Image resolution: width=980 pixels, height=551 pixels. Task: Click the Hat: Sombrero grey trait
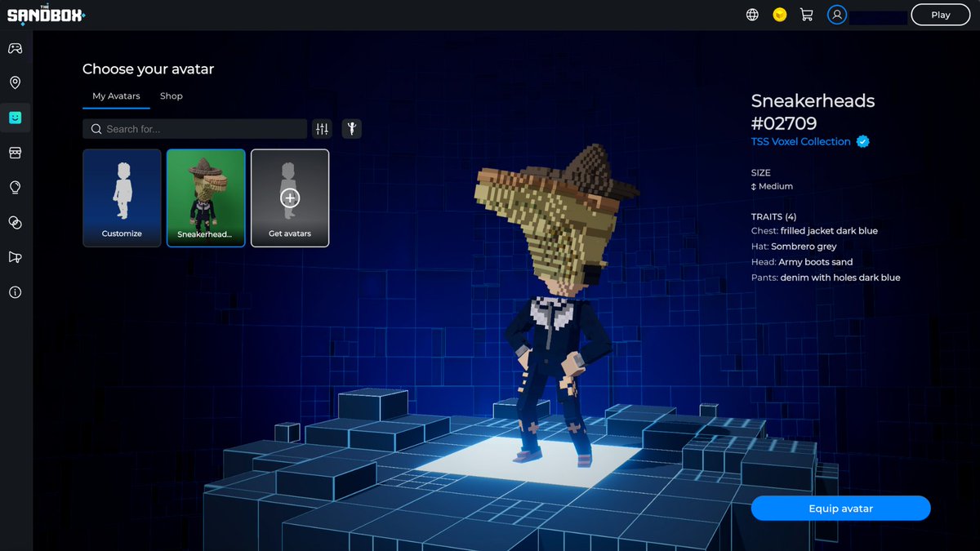point(794,247)
